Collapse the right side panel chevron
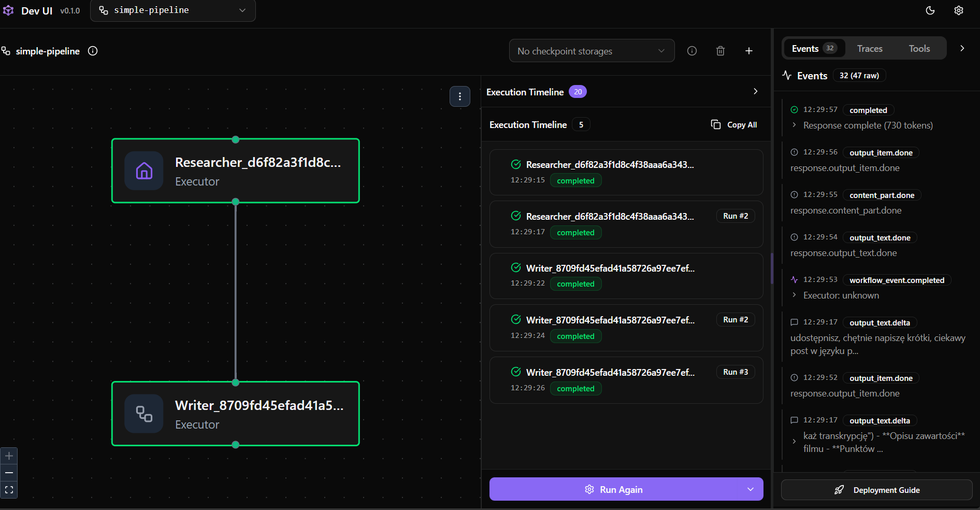 [962, 48]
